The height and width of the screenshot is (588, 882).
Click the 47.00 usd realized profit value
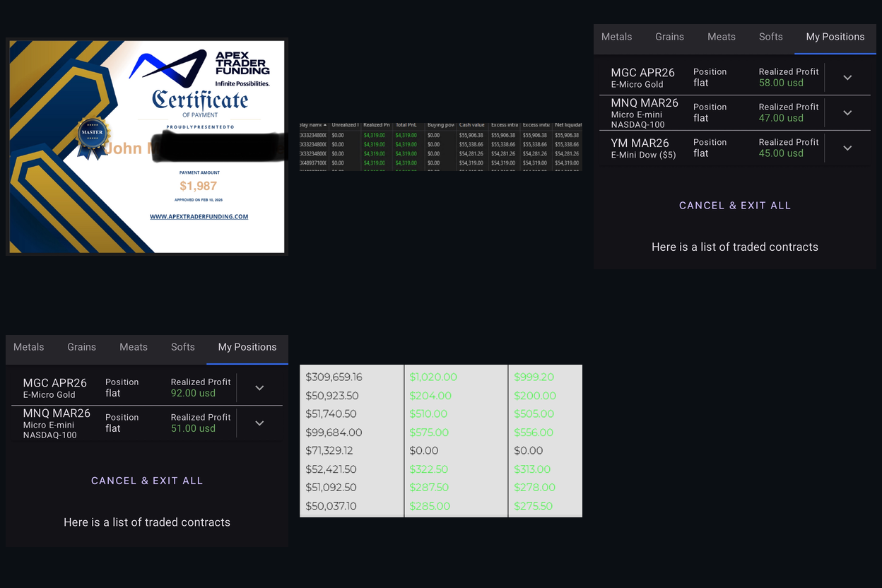(781, 118)
